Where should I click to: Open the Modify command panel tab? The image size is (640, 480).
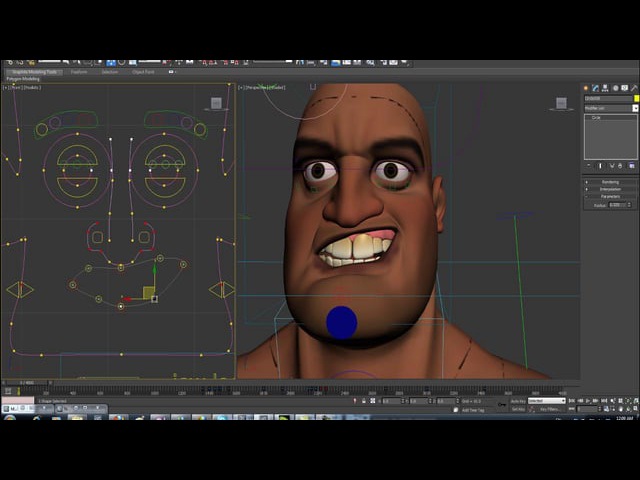[596, 88]
